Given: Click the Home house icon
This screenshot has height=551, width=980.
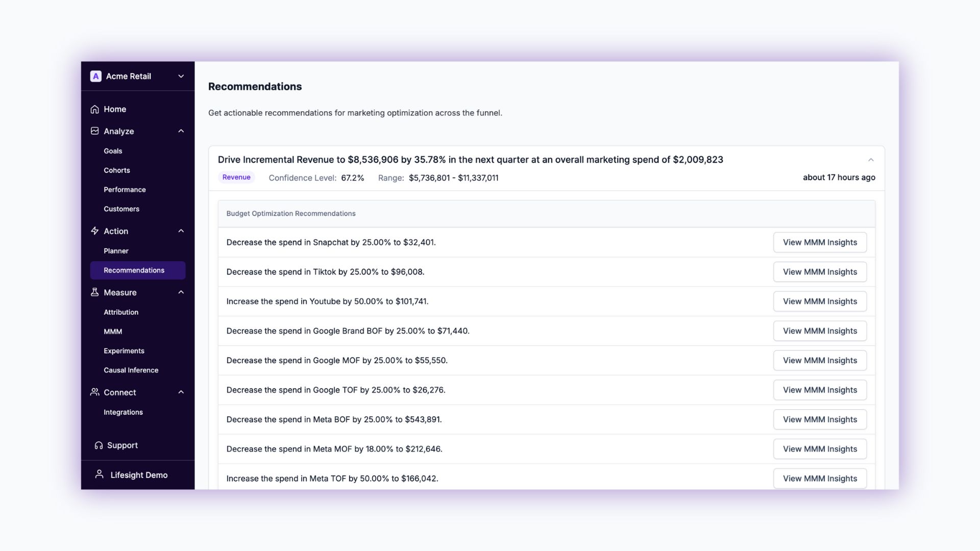Looking at the screenshot, I should (x=94, y=109).
